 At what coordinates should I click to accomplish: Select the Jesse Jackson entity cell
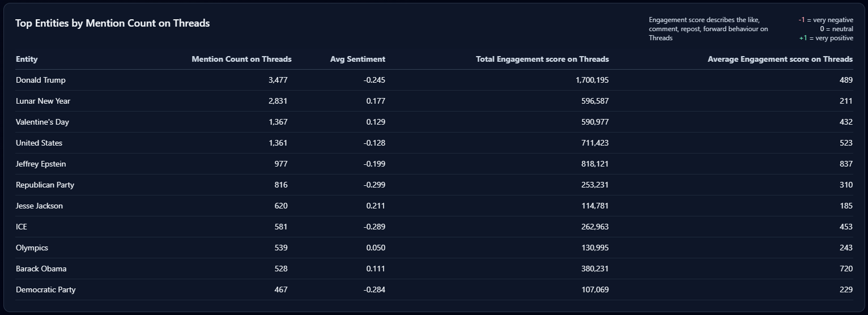tap(39, 206)
